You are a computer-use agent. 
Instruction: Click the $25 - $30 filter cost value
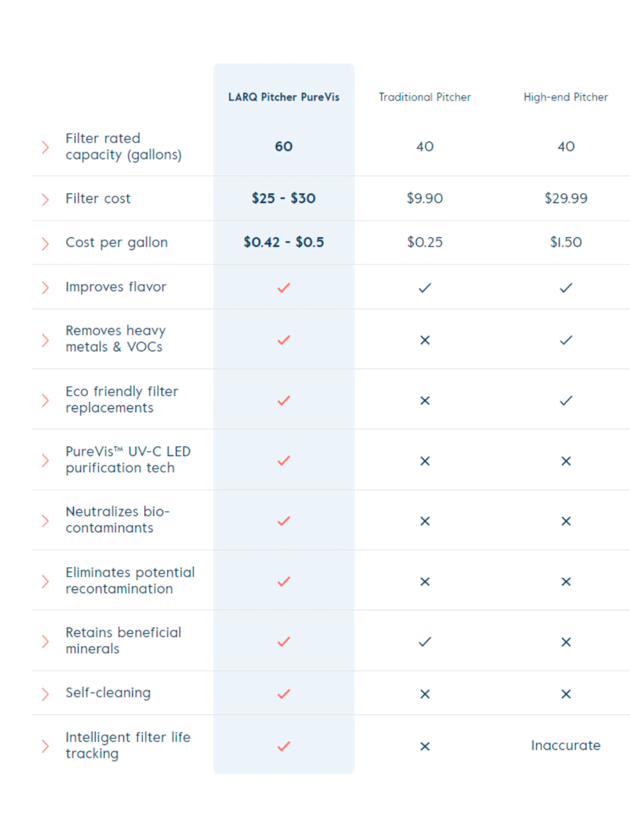tap(284, 198)
